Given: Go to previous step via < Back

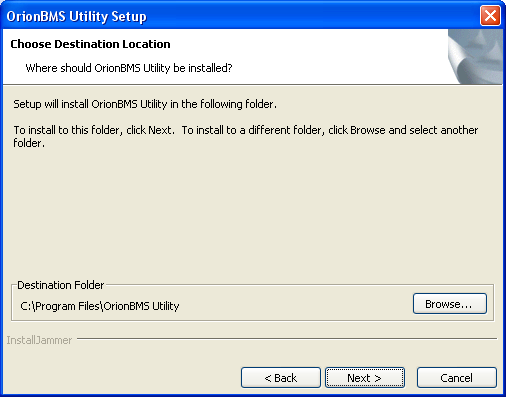Looking at the screenshot, I should [x=281, y=378].
